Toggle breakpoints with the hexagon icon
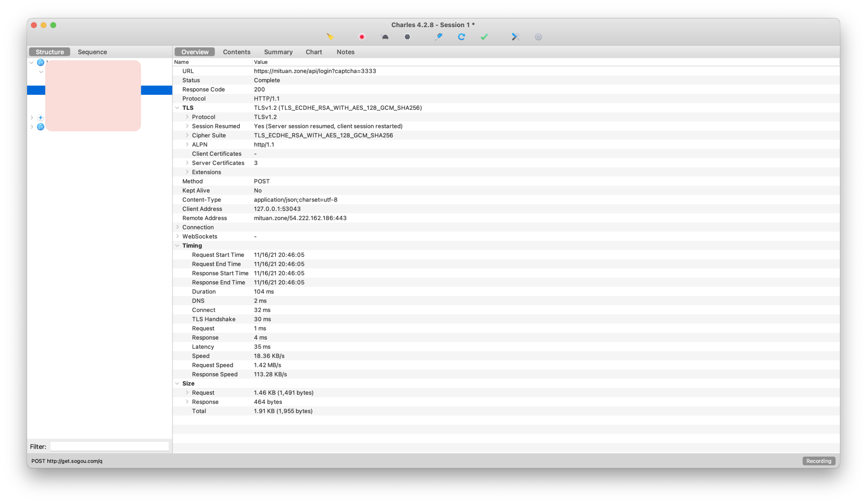 [407, 37]
